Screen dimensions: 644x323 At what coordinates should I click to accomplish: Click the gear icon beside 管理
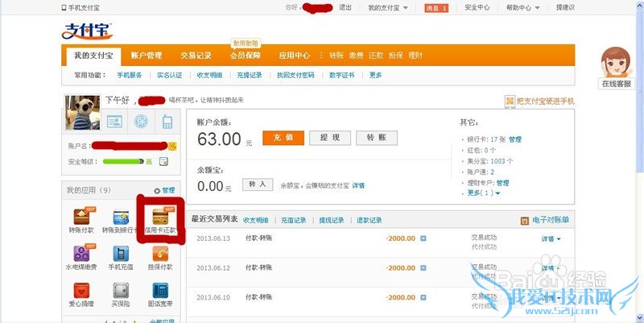click(157, 191)
